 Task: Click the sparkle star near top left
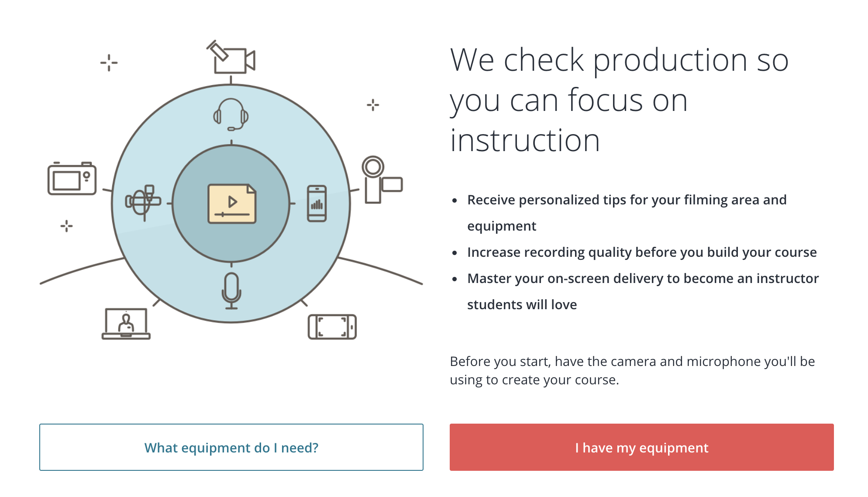(x=109, y=63)
